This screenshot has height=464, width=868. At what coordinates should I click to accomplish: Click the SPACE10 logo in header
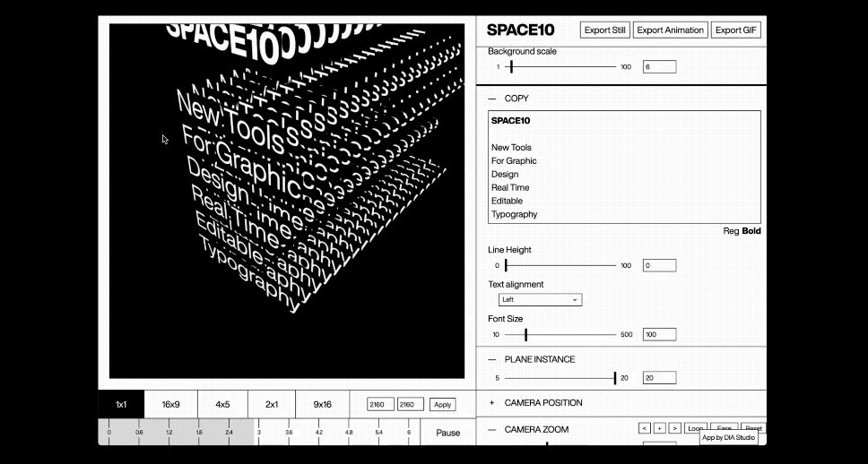pos(521,30)
